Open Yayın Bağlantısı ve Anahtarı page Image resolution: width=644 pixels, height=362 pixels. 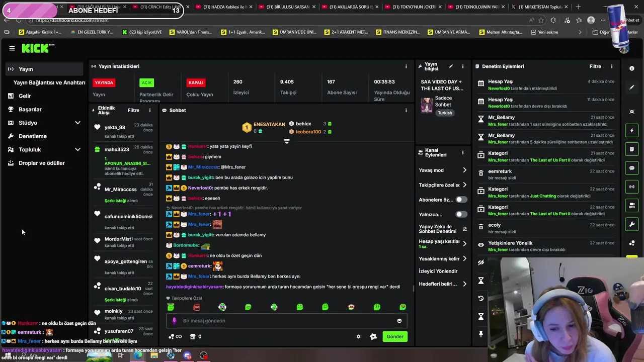pyautogui.click(x=49, y=82)
